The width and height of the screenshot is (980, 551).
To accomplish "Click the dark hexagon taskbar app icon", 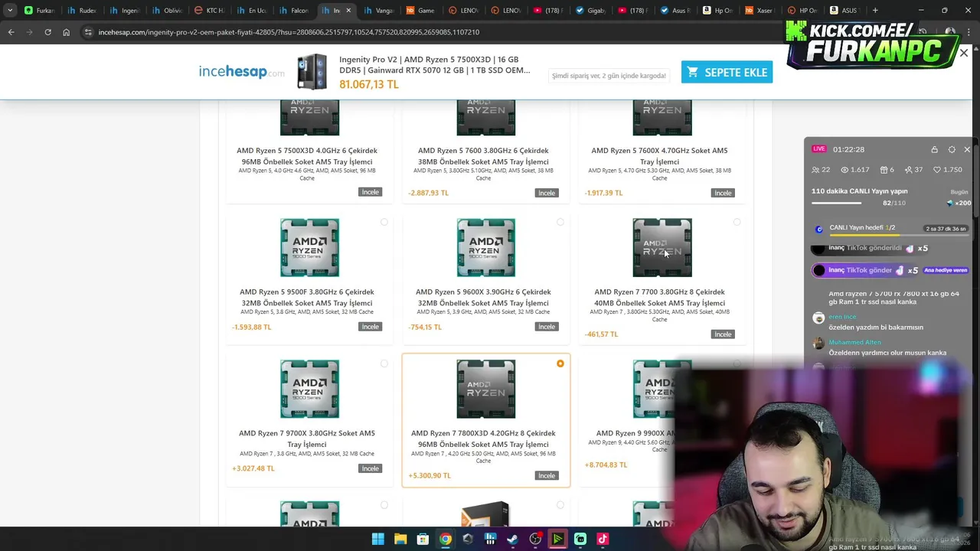I will (468, 539).
